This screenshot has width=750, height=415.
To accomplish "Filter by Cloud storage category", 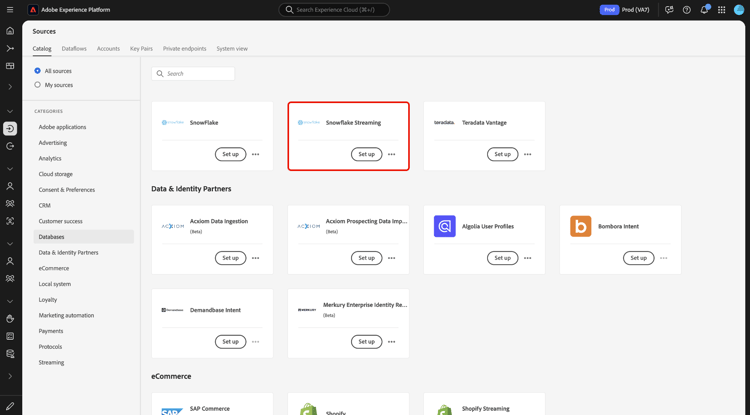I will click(55, 175).
